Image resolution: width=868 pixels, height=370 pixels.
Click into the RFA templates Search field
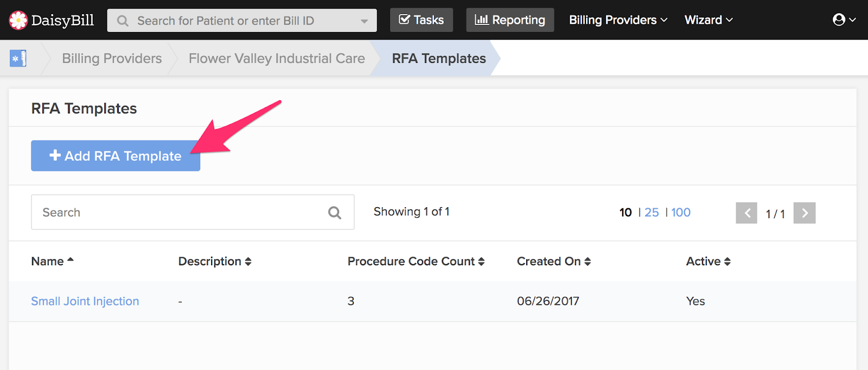pyautogui.click(x=179, y=213)
